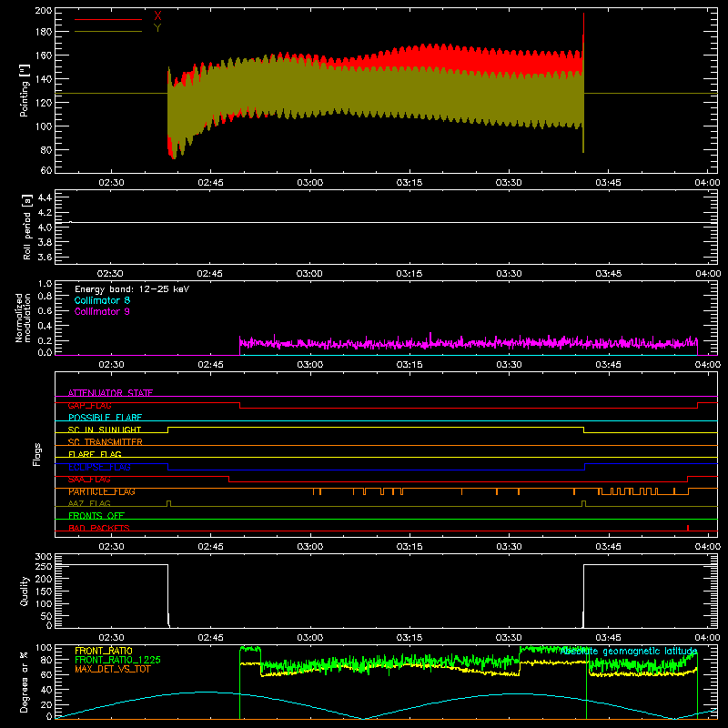Click the 04:00 tick label under Flags plot

pos(708,547)
